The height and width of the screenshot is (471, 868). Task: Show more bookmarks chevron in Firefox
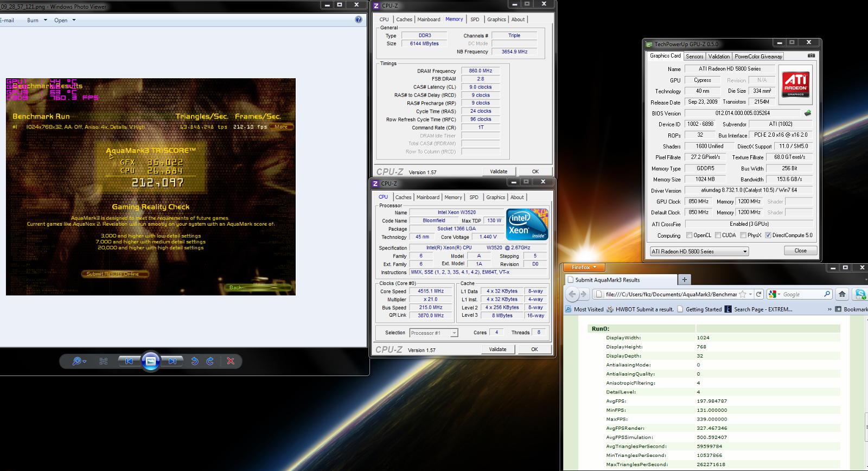tap(829, 309)
